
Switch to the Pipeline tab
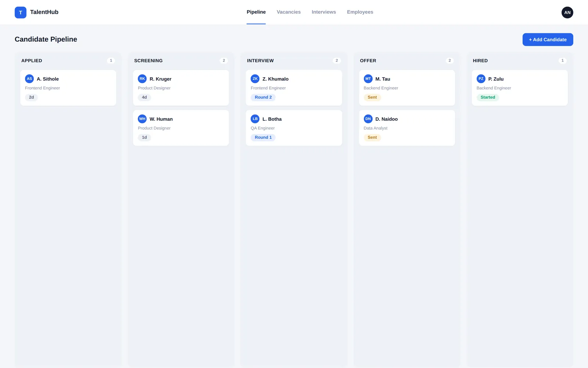[x=256, y=12]
